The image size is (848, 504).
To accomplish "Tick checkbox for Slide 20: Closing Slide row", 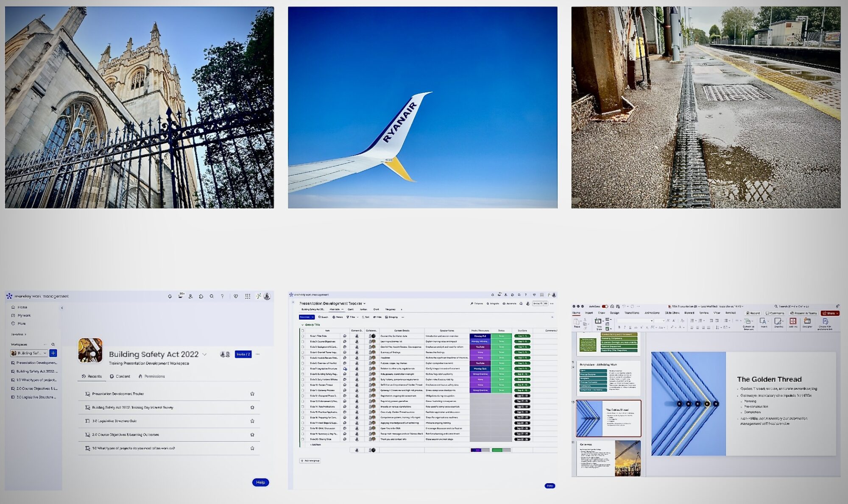I will 303,439.
